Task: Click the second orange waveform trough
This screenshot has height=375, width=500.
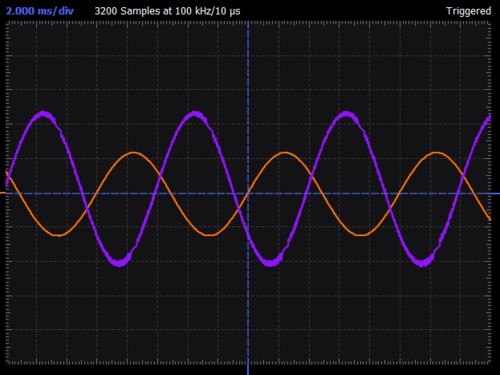Action: 209,235
